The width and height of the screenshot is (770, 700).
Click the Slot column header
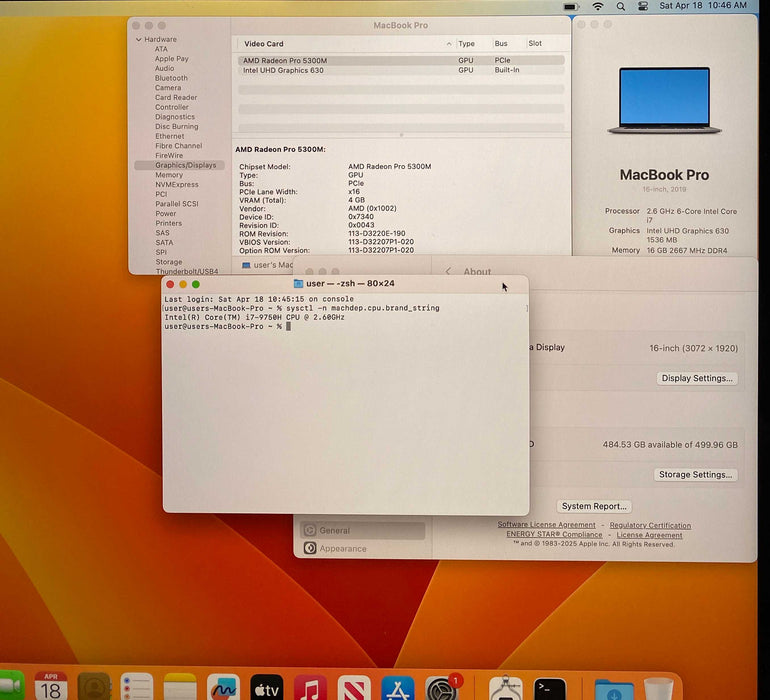click(535, 43)
